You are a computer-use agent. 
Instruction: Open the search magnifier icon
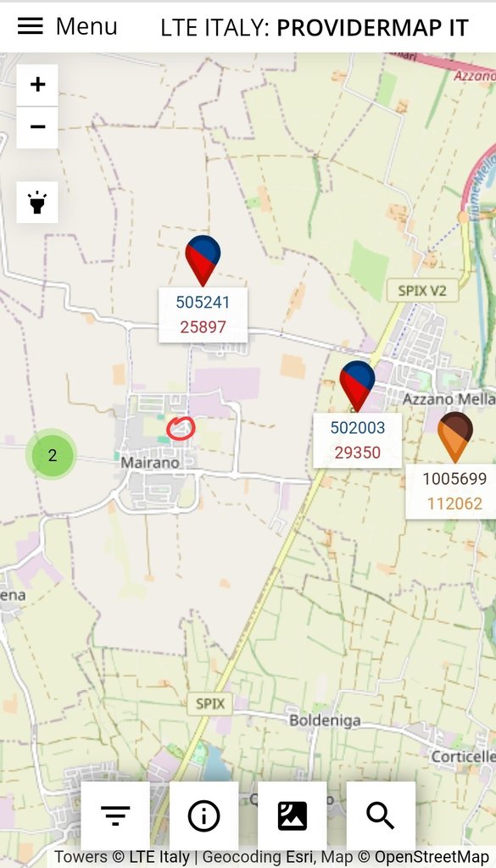(x=381, y=816)
